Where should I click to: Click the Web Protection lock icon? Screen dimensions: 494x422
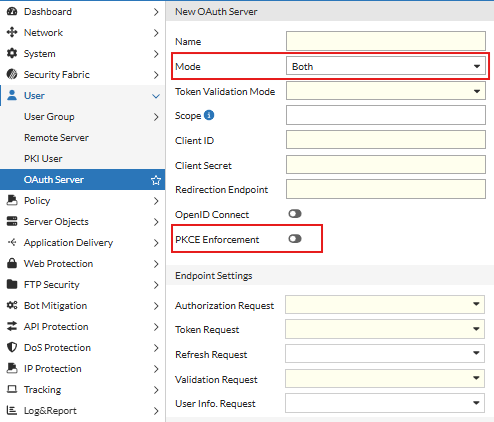click(12, 263)
